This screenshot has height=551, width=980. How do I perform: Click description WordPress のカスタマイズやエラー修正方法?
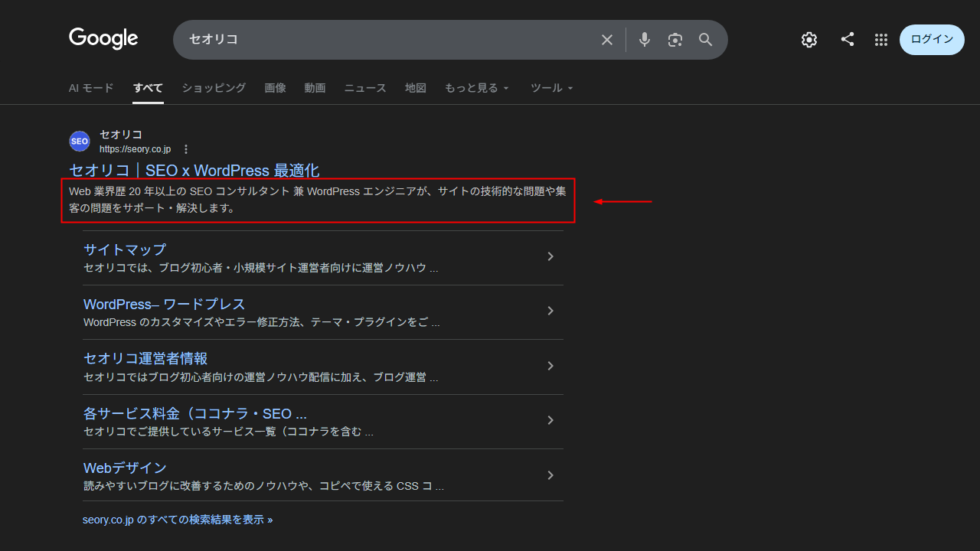pyautogui.click(x=262, y=322)
